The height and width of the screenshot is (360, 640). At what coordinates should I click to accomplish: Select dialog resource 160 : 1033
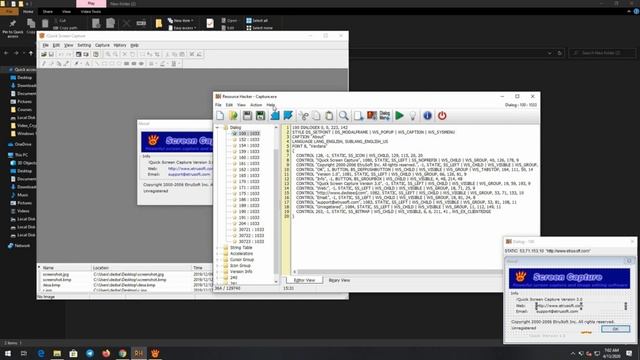[249, 158]
